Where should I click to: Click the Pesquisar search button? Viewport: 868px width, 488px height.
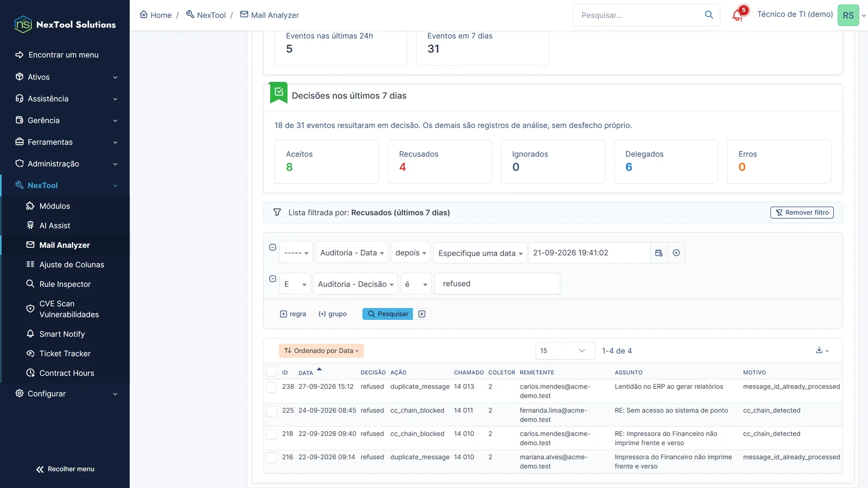(x=387, y=314)
